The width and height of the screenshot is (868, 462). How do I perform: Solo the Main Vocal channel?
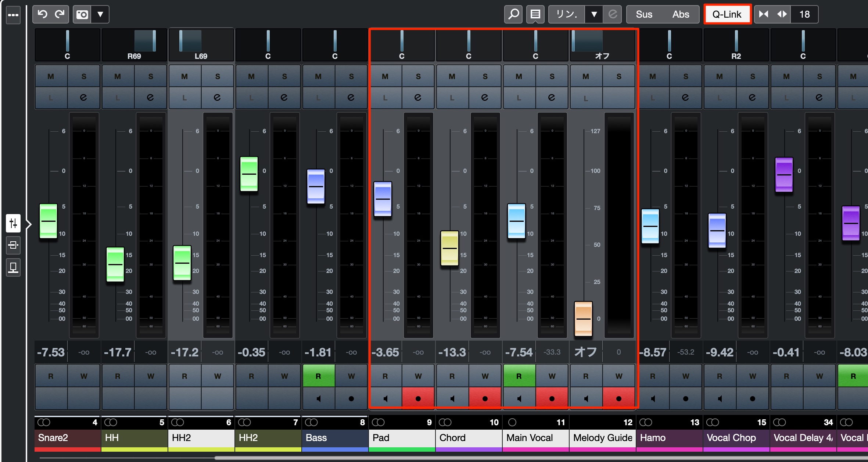point(552,76)
